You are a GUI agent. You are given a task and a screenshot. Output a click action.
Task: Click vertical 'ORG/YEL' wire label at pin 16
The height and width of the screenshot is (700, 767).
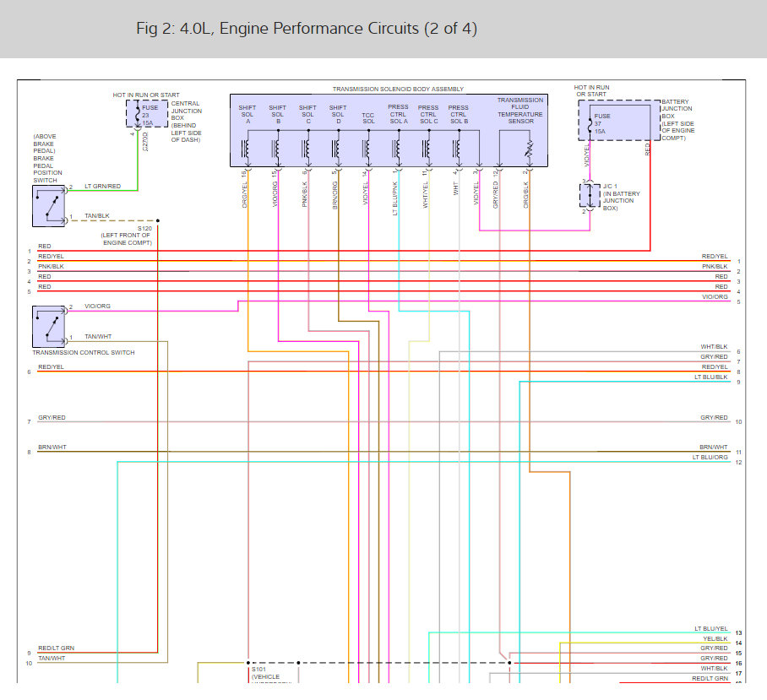(245, 194)
